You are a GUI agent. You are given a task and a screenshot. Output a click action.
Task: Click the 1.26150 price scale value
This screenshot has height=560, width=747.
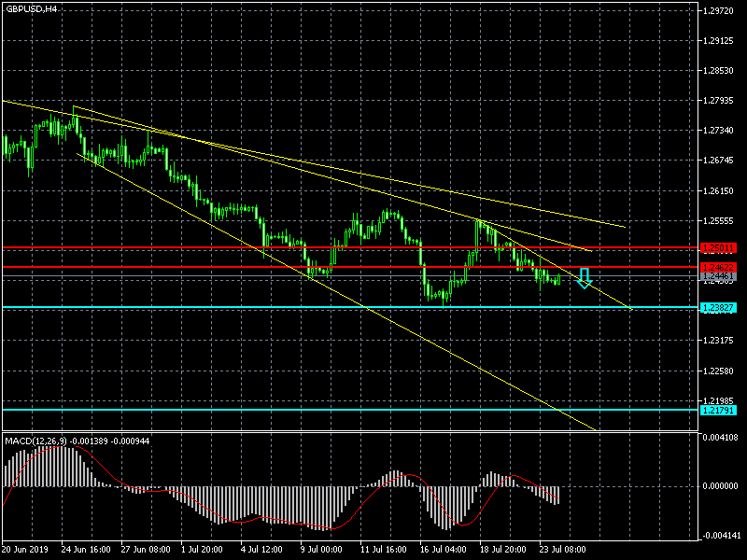(x=718, y=190)
